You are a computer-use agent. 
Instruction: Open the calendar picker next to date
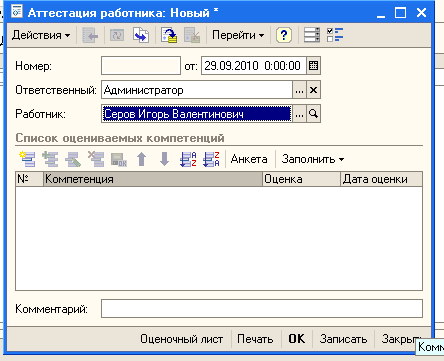coord(313,66)
